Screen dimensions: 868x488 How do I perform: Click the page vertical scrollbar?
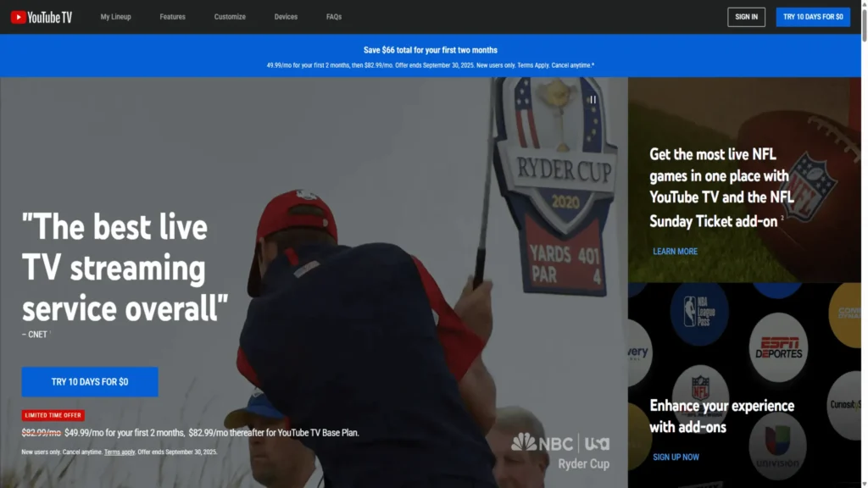(864, 243)
